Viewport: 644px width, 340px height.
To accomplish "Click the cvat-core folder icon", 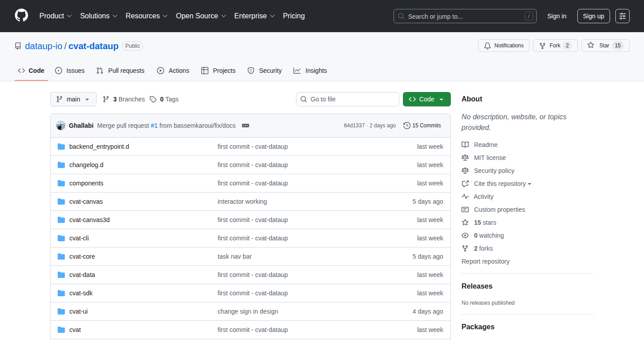I will point(61,256).
